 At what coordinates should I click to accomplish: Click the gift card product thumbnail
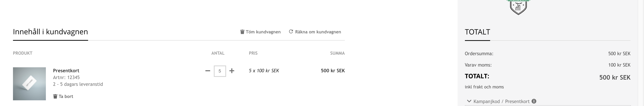(x=29, y=84)
